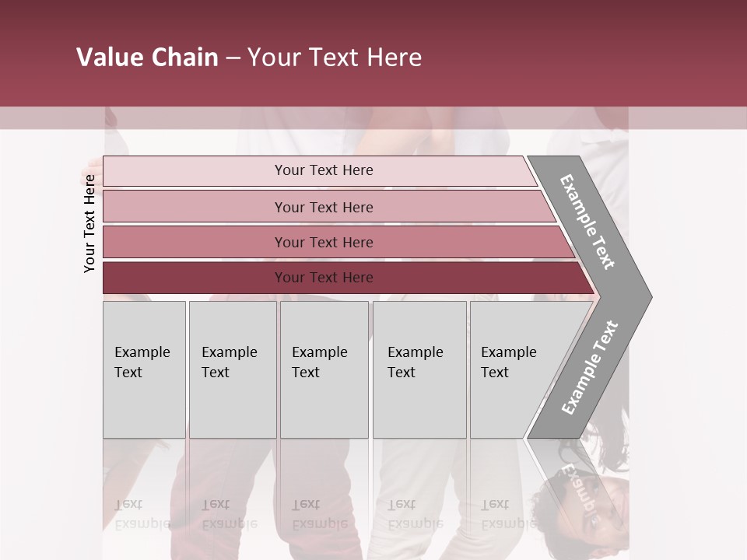
Task: Click the bold "Value Chain" title text
Action: click(x=147, y=58)
